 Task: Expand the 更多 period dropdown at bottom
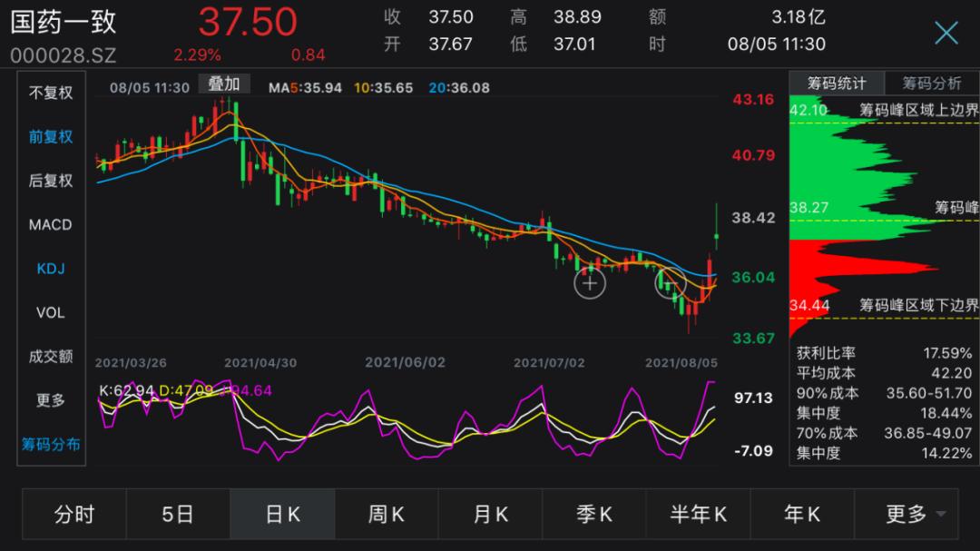tap(906, 514)
